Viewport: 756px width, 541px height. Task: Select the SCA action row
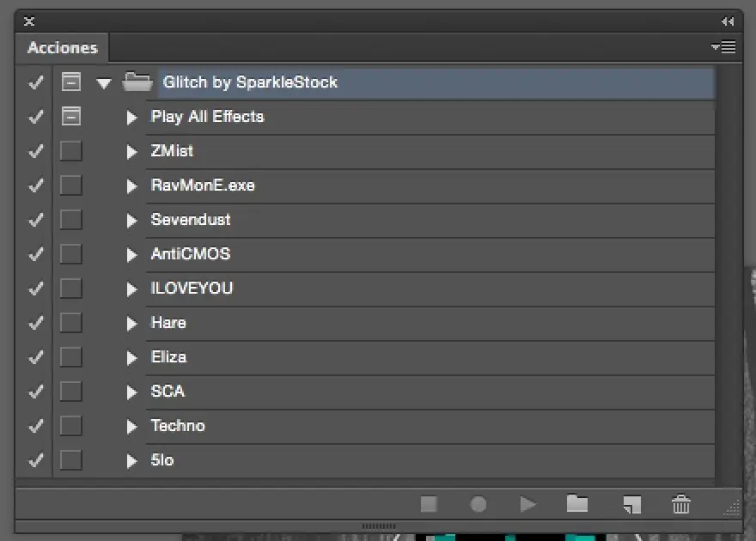pos(430,392)
